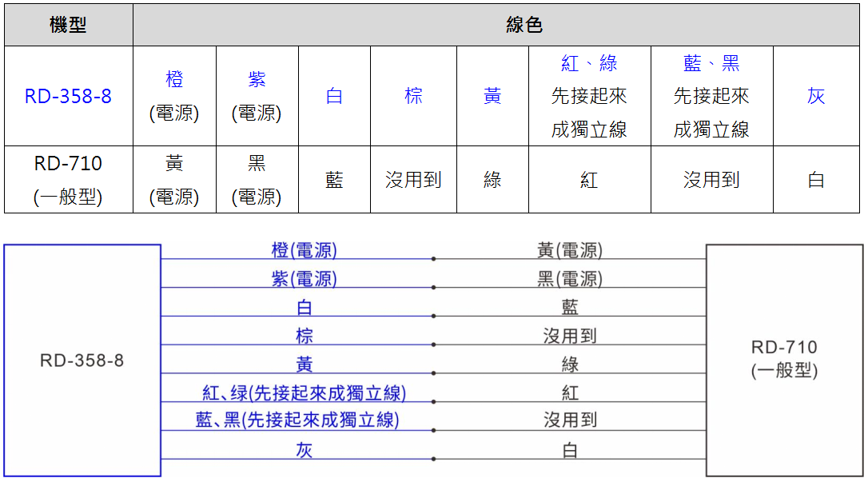The height and width of the screenshot is (482, 868).
Task: Click the 灰 cell in the table
Action: pyautogui.click(x=817, y=96)
